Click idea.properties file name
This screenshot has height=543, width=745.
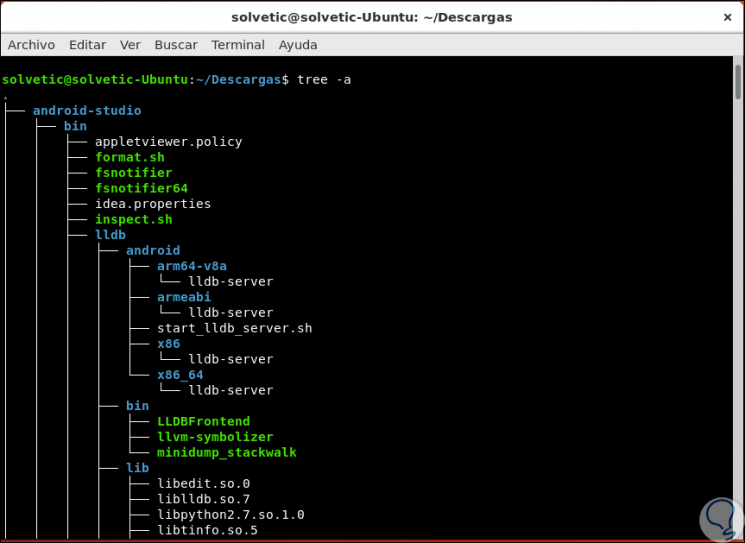point(153,204)
